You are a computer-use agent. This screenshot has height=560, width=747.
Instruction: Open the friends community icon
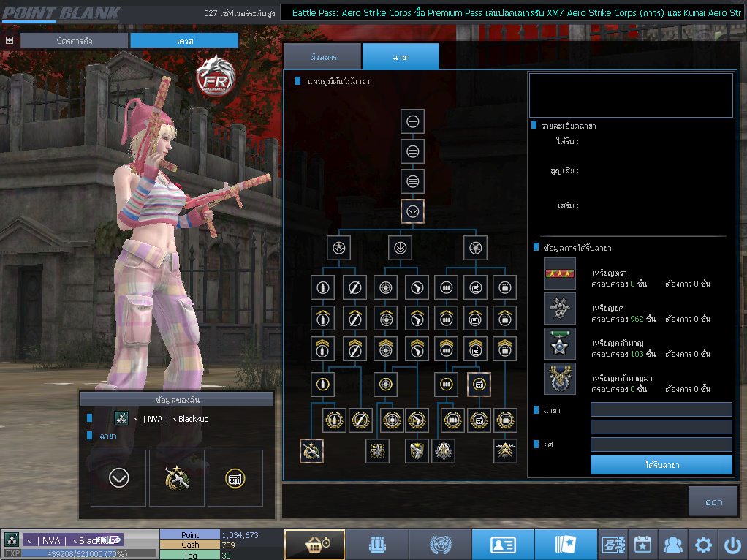point(672,545)
